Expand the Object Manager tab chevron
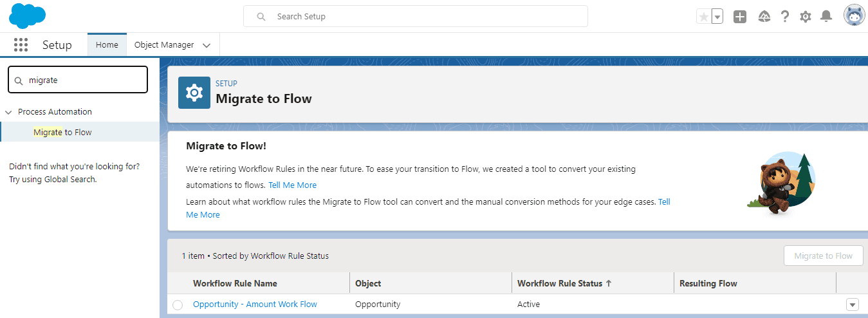This screenshot has width=868, height=318. 207,45
